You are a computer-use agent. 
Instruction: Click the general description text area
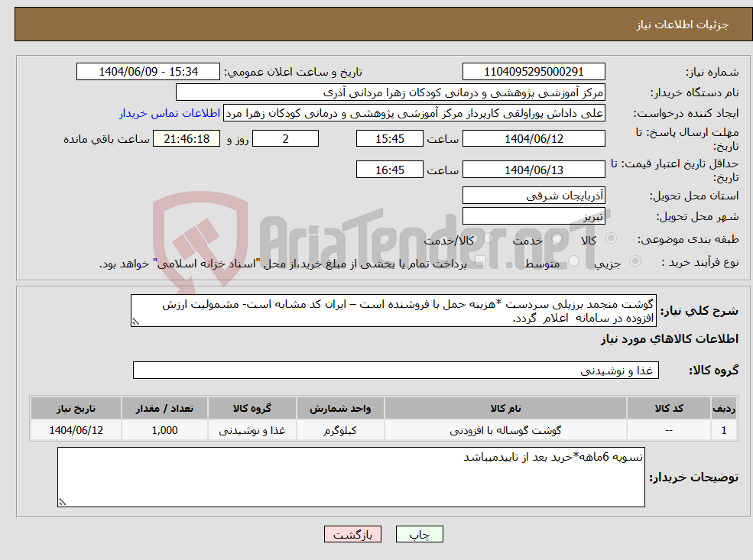(393, 310)
